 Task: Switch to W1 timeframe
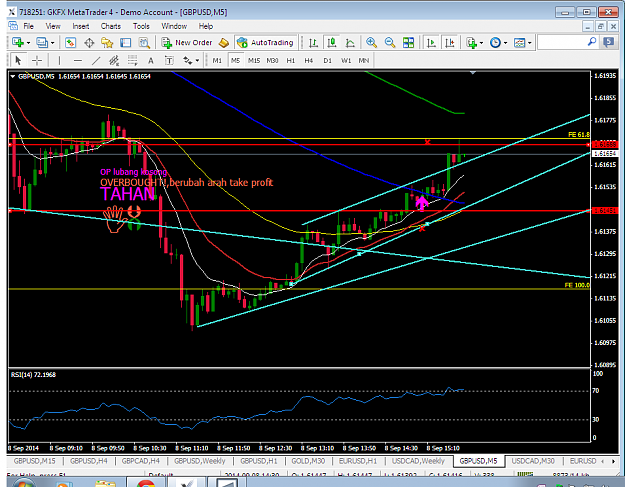pyautogui.click(x=346, y=61)
